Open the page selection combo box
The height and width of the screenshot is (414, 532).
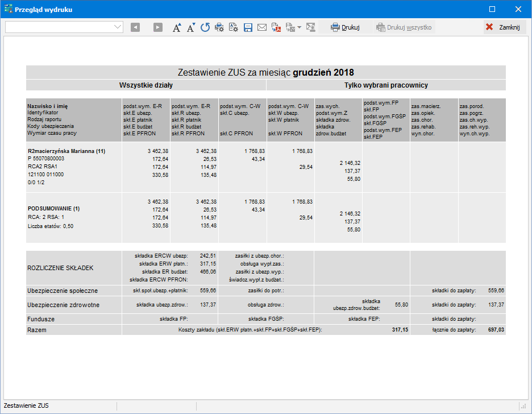pyautogui.click(x=64, y=27)
